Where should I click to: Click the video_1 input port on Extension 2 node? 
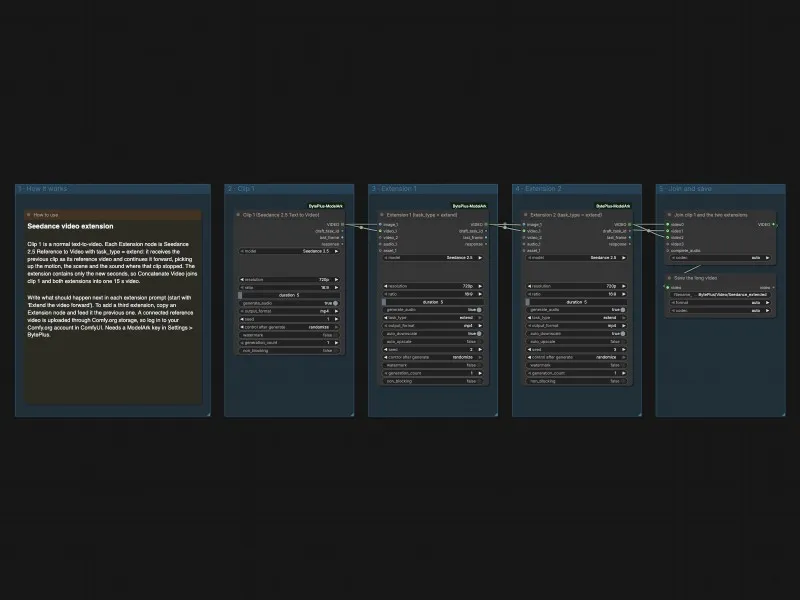click(x=524, y=231)
